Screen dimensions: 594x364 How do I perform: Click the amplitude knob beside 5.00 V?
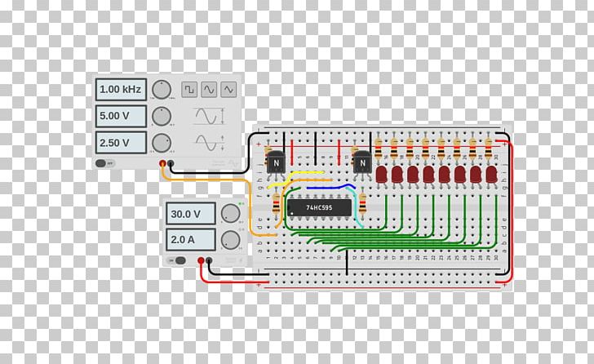[162, 116]
